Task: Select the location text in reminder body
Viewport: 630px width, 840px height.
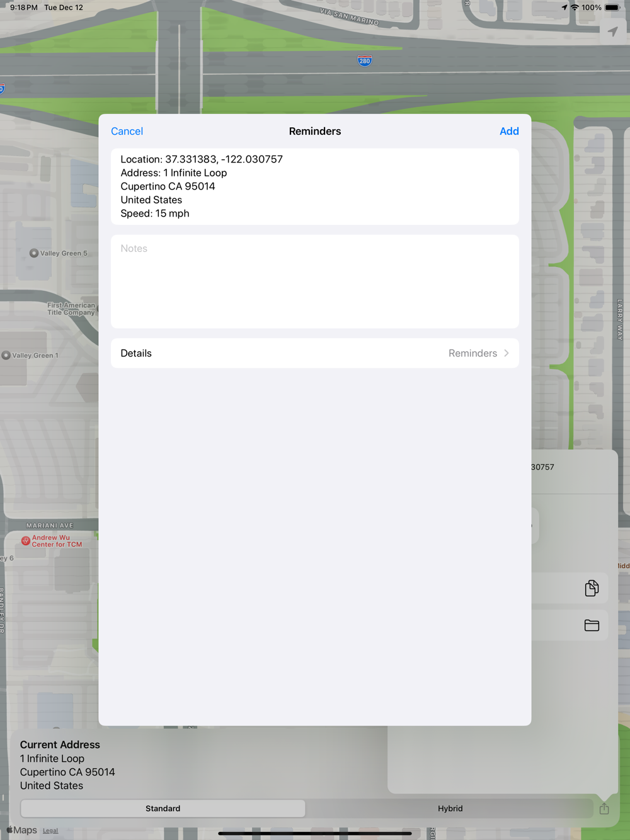Action: (x=202, y=159)
